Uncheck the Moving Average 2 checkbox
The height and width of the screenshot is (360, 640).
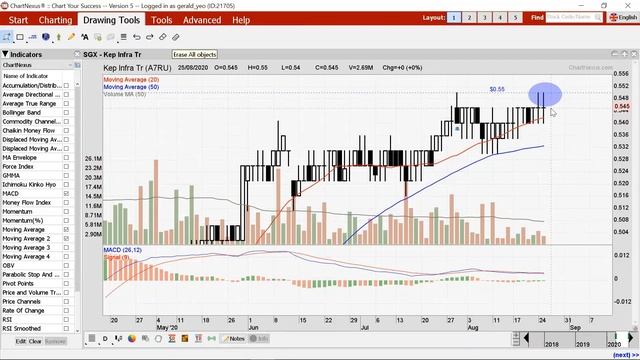[x=66, y=238]
